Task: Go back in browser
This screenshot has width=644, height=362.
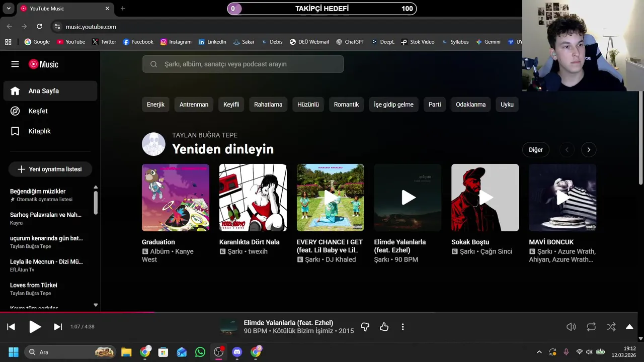Action: coord(9,27)
